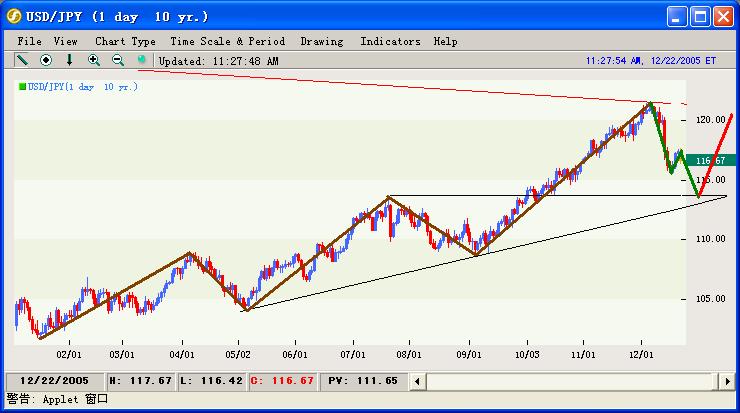Click the 05/02 date axis label

238,354
